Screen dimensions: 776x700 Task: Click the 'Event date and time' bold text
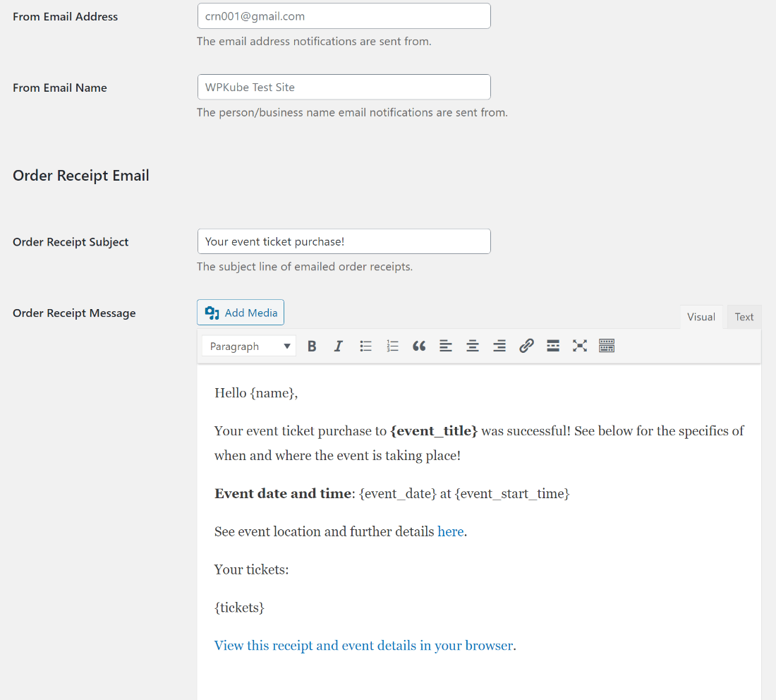(x=283, y=493)
